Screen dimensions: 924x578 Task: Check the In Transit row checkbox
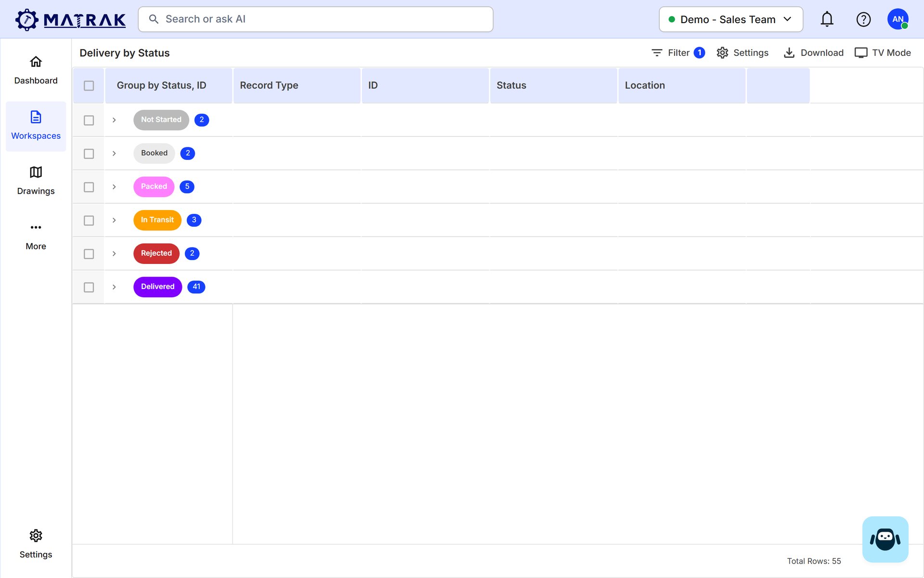(89, 220)
